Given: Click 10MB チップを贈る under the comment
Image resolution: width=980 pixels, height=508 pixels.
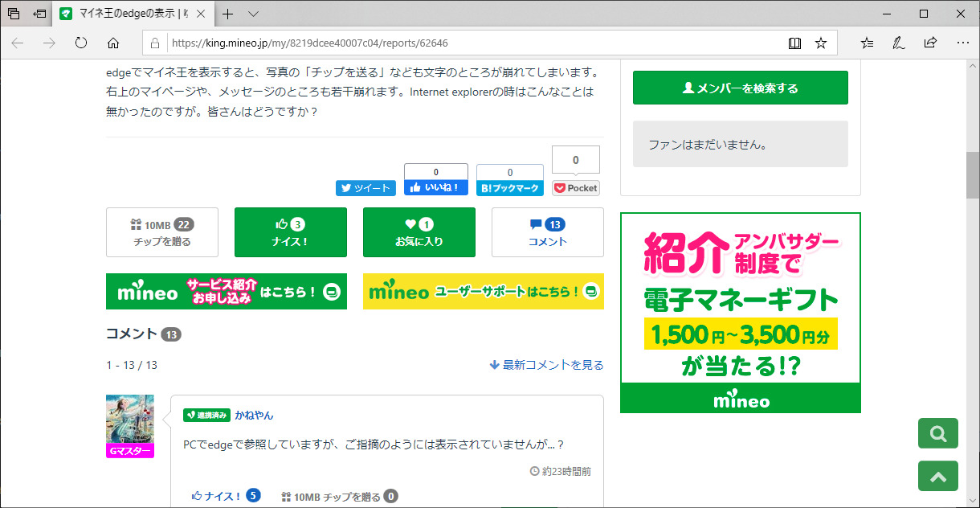Looking at the screenshot, I should click(x=339, y=496).
